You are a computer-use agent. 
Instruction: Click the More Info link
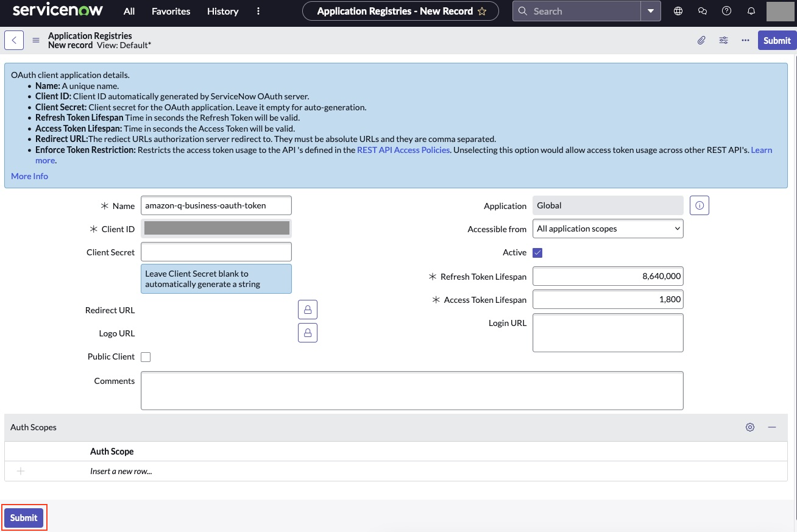[x=29, y=176]
